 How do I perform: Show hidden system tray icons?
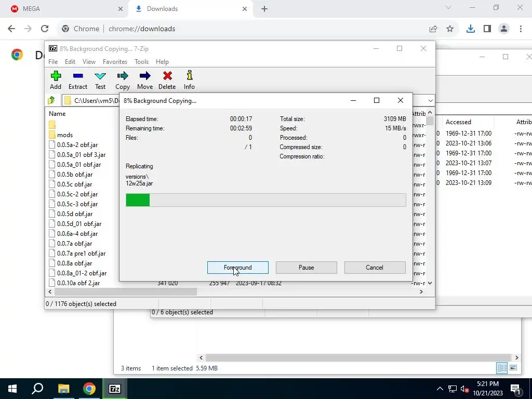(x=440, y=389)
